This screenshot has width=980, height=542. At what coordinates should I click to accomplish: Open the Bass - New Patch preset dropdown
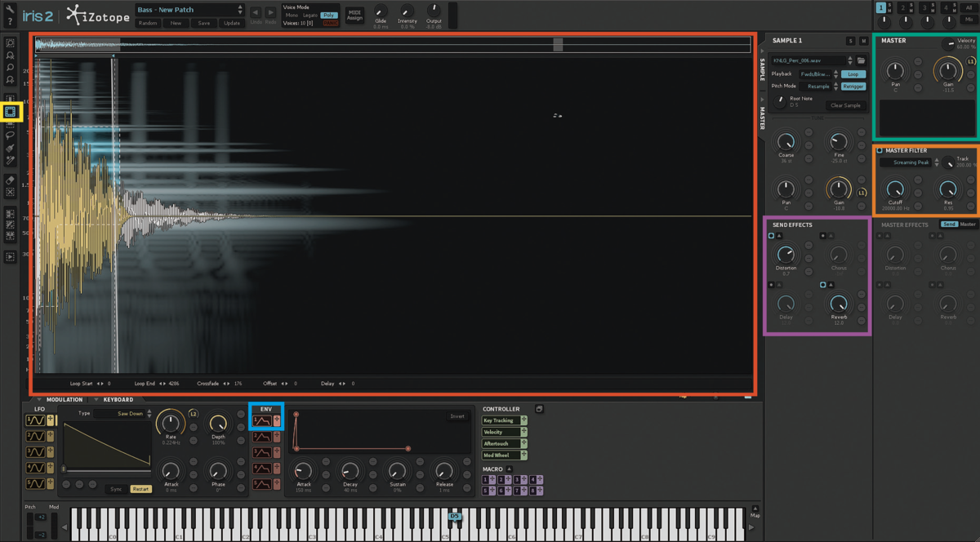pos(189,10)
